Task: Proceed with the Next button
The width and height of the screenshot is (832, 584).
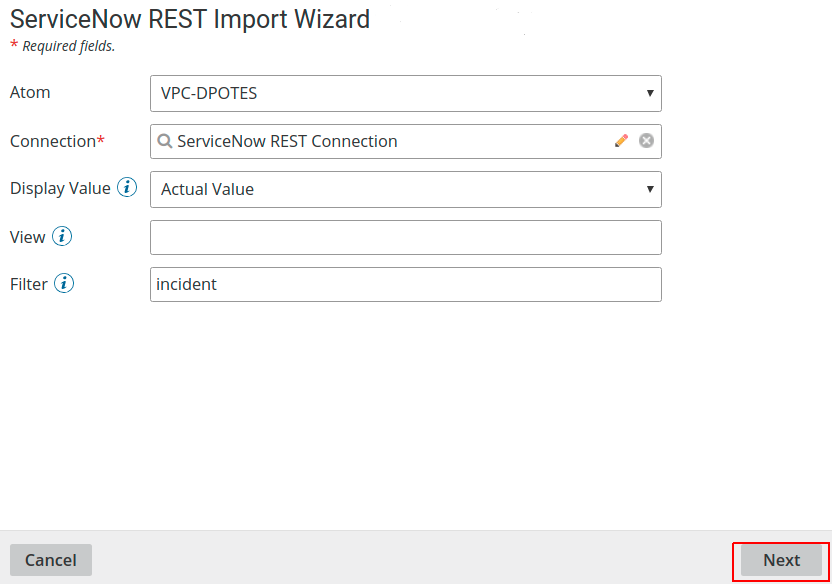Action: coord(781,560)
